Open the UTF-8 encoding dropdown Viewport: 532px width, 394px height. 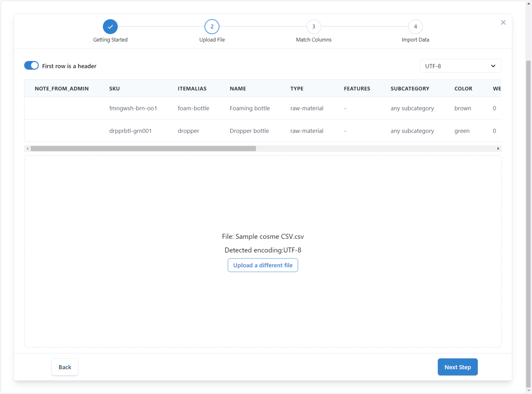click(x=461, y=66)
